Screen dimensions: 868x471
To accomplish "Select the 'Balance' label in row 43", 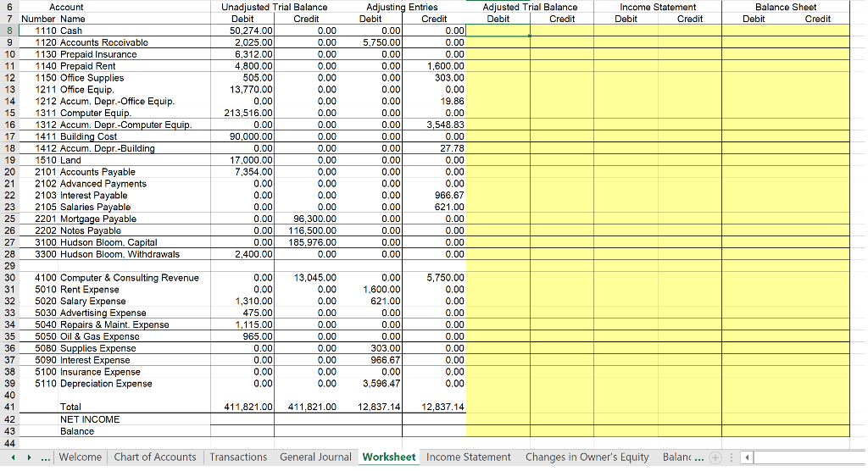I will coord(77,431).
